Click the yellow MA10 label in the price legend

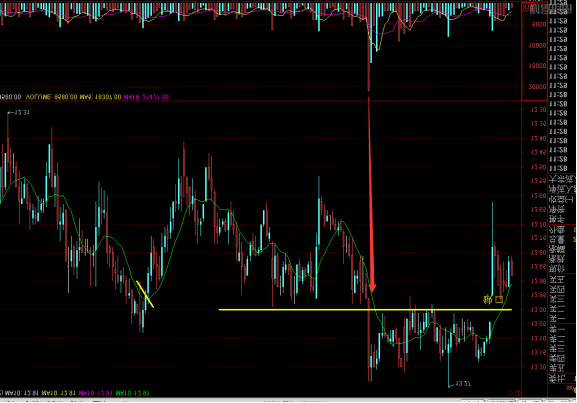(59, 393)
